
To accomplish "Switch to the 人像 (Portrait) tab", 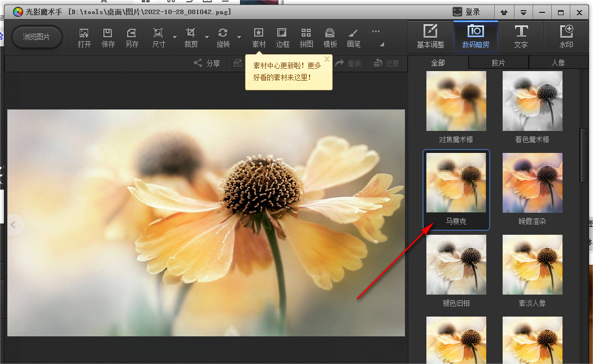I will click(x=558, y=63).
